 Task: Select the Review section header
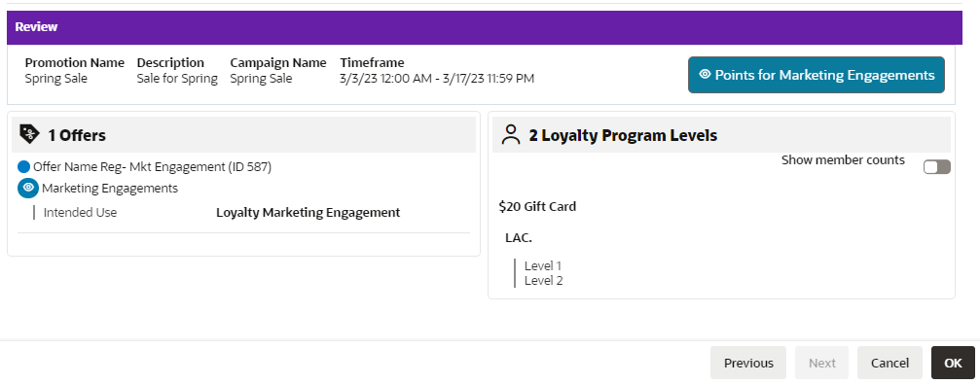click(x=485, y=27)
